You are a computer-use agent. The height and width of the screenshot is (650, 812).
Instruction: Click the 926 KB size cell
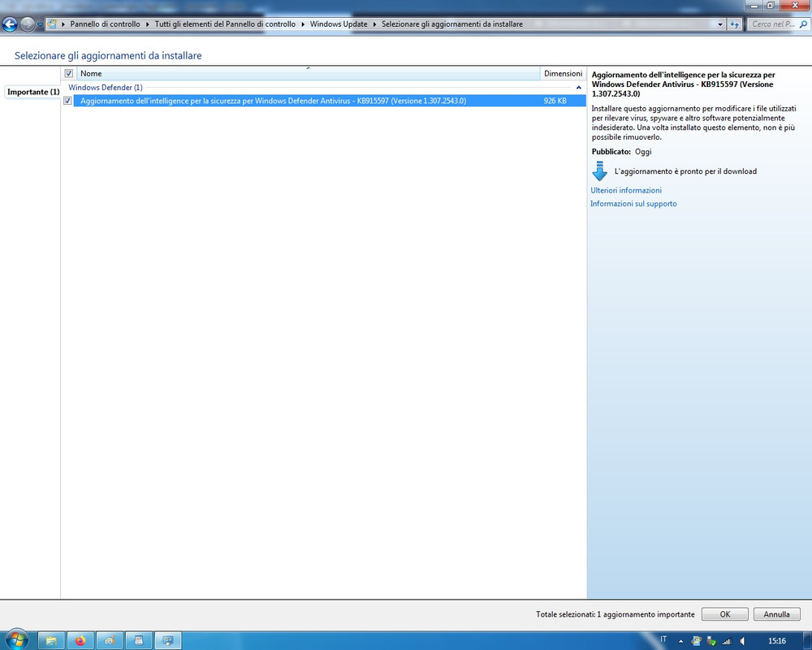click(x=555, y=101)
